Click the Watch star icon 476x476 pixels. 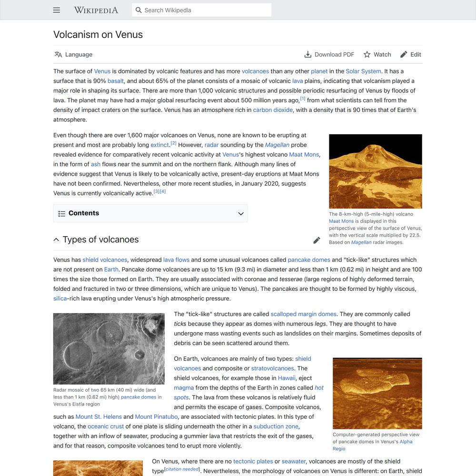(x=367, y=54)
